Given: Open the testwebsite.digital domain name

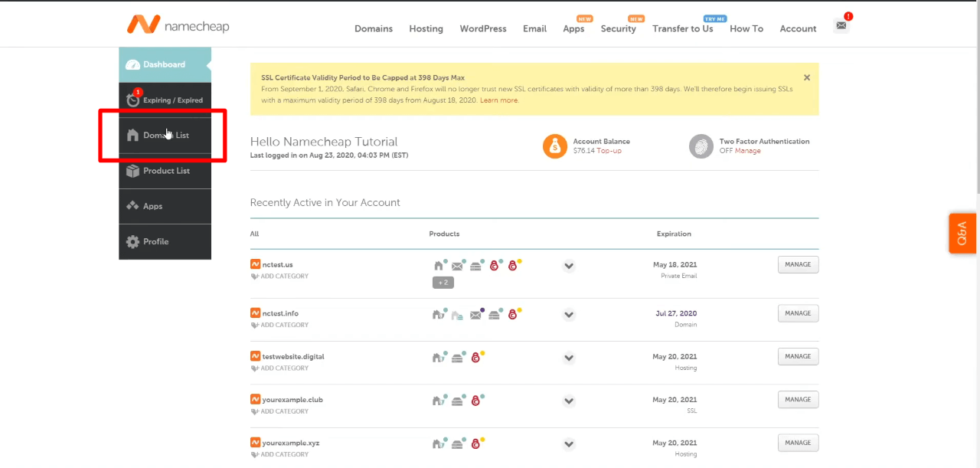Looking at the screenshot, I should pyautogui.click(x=293, y=356).
